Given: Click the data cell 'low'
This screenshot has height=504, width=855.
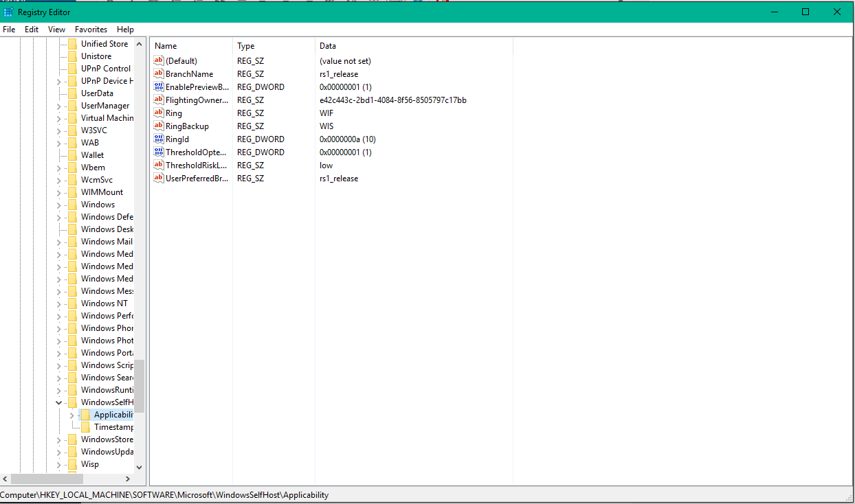Looking at the screenshot, I should 326,165.
